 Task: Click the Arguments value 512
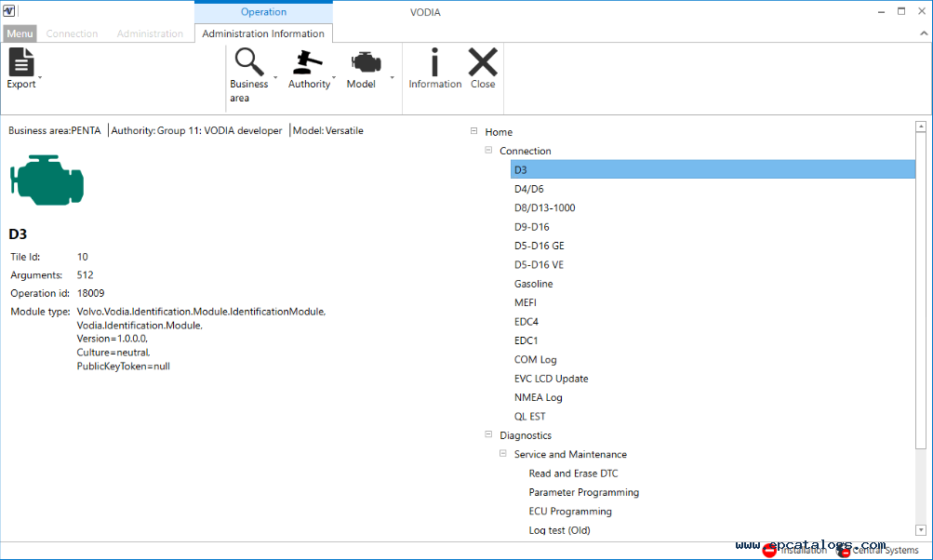pyautogui.click(x=85, y=275)
